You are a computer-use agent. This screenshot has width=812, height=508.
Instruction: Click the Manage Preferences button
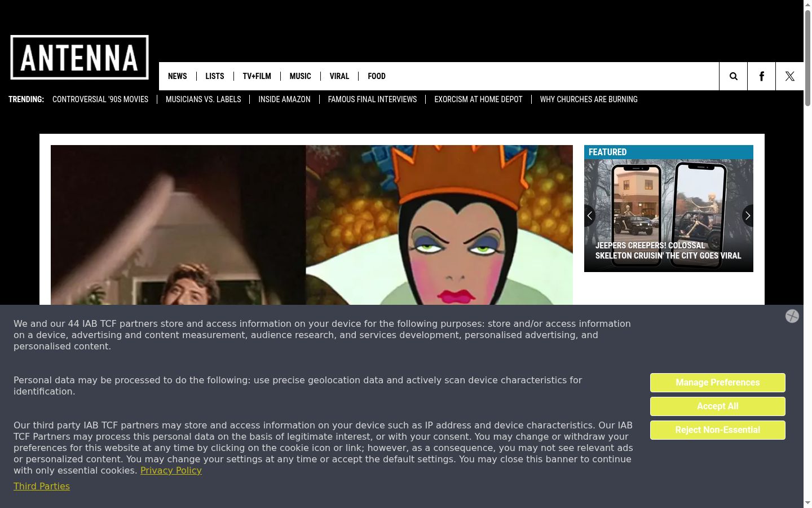(717, 383)
